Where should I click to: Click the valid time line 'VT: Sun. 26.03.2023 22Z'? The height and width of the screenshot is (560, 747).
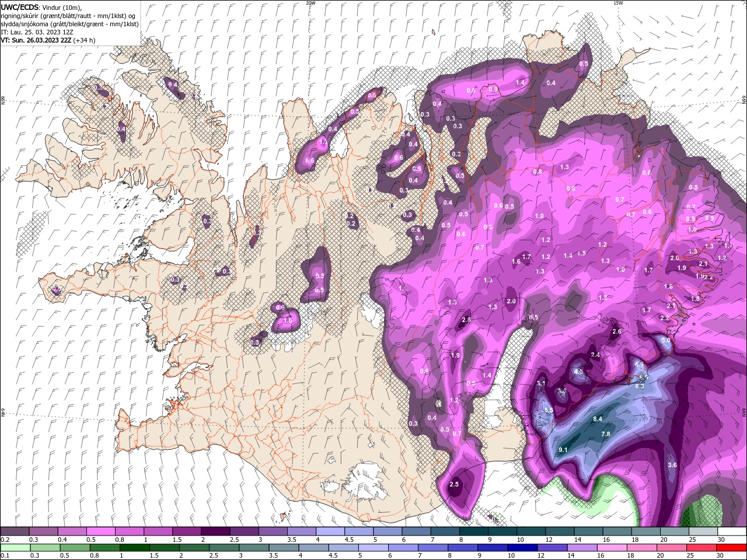pyautogui.click(x=36, y=40)
